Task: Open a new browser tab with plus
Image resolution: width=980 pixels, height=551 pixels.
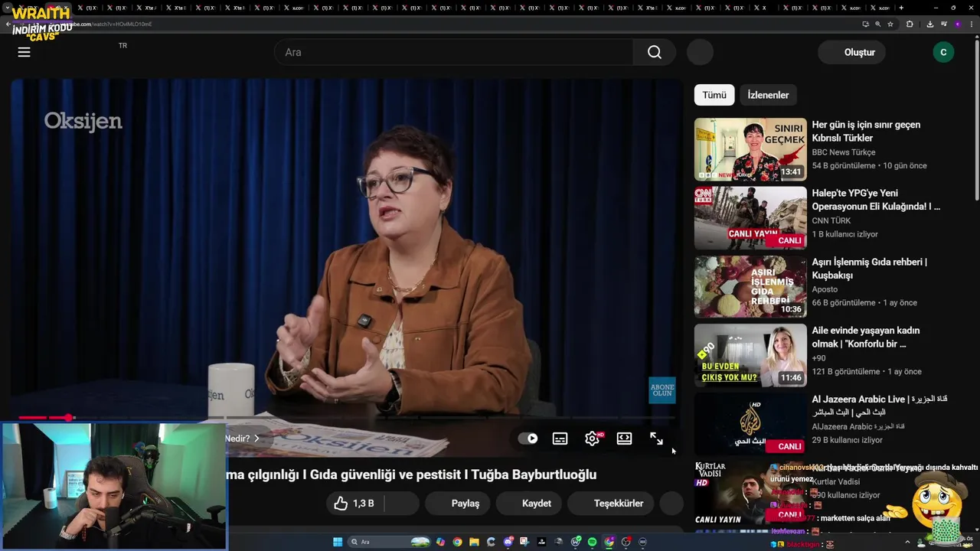Action: click(x=900, y=8)
